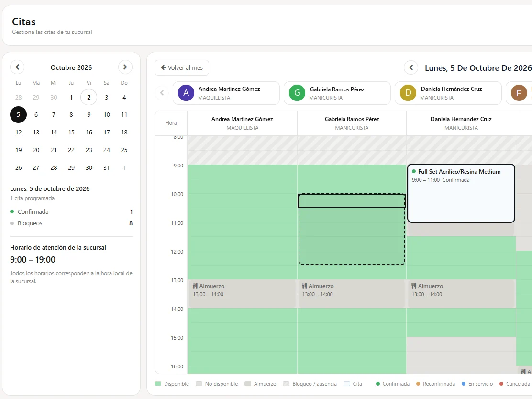The width and height of the screenshot is (532, 399).
Task: Go to next month in mini calendar
Action: tap(125, 67)
